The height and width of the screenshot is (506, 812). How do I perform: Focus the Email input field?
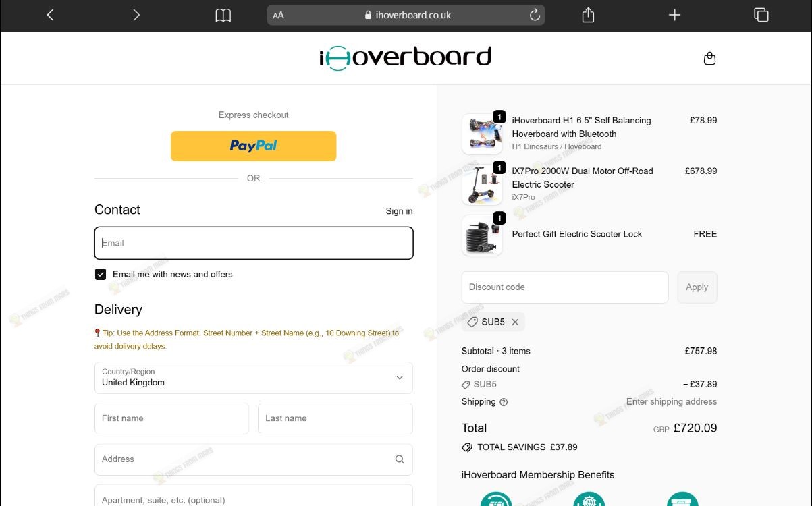(254, 243)
